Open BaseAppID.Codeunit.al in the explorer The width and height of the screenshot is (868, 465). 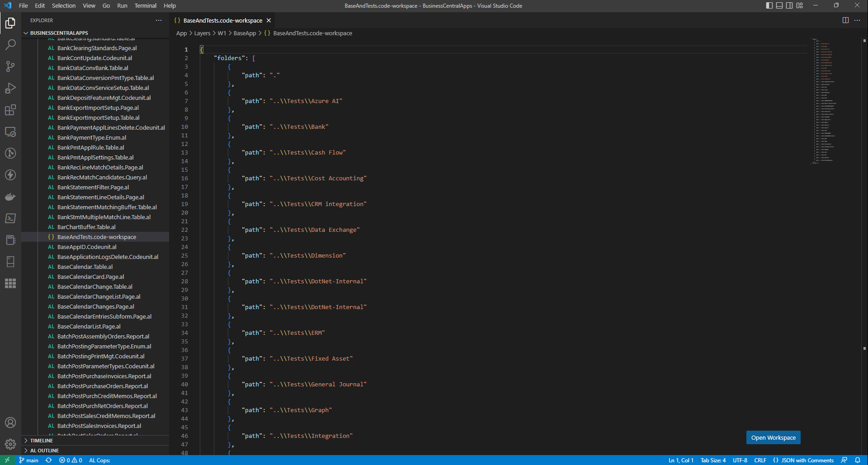87,247
